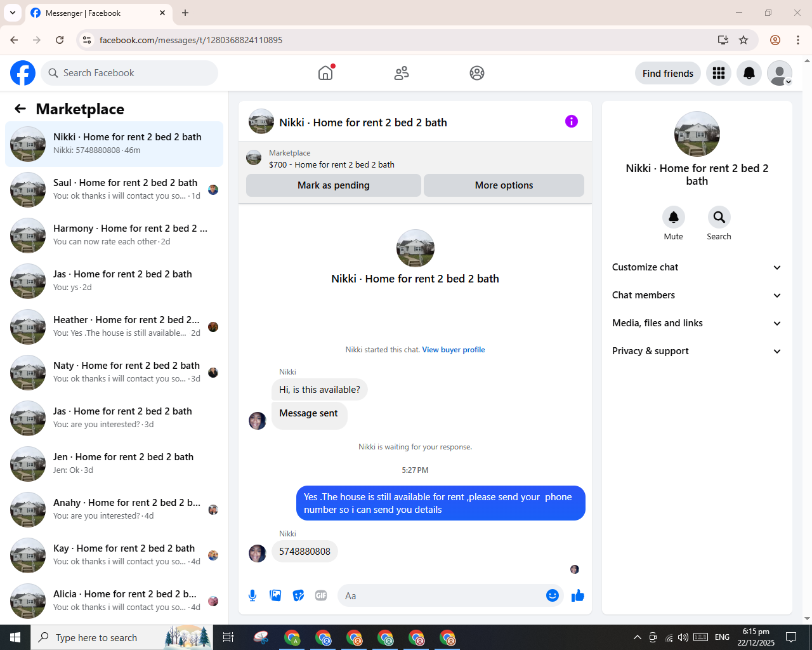The image size is (812, 650).
Task: Mute this chat with the bell icon
Action: click(x=674, y=217)
